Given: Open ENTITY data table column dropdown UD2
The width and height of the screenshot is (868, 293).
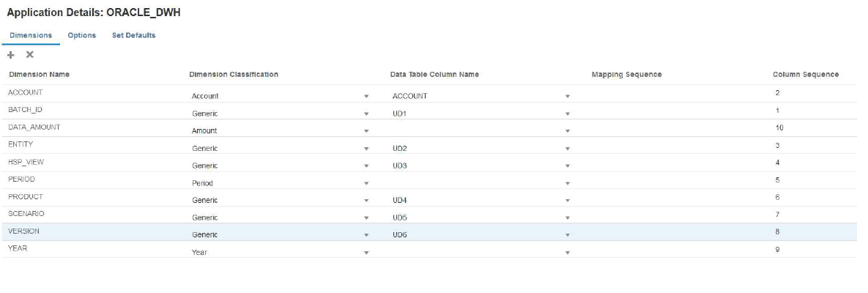Looking at the screenshot, I should pyautogui.click(x=567, y=148).
